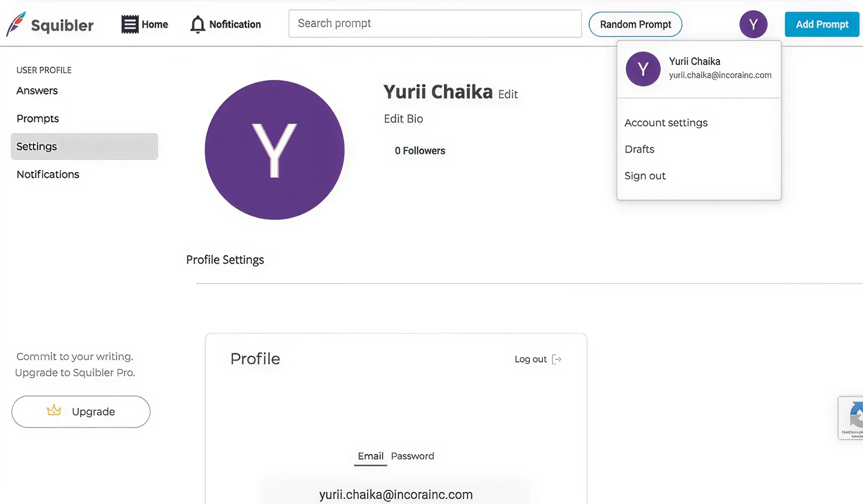863x504 pixels.
Task: Switch to the Email tab
Action: (370, 456)
